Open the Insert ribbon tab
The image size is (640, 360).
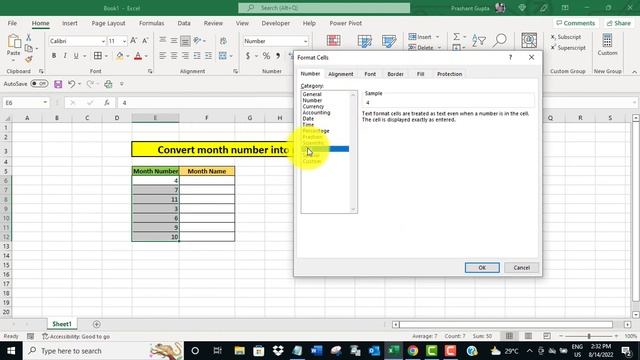tap(70, 23)
